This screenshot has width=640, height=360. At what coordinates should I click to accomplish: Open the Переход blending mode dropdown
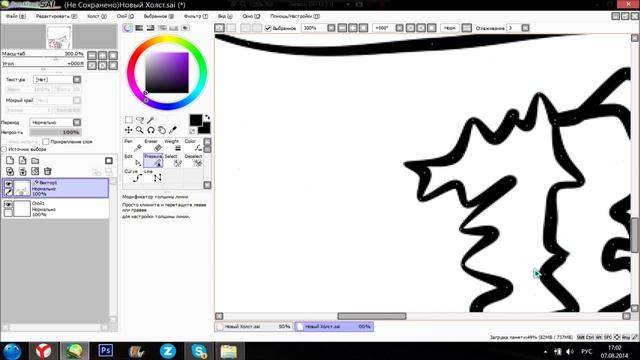[77, 122]
